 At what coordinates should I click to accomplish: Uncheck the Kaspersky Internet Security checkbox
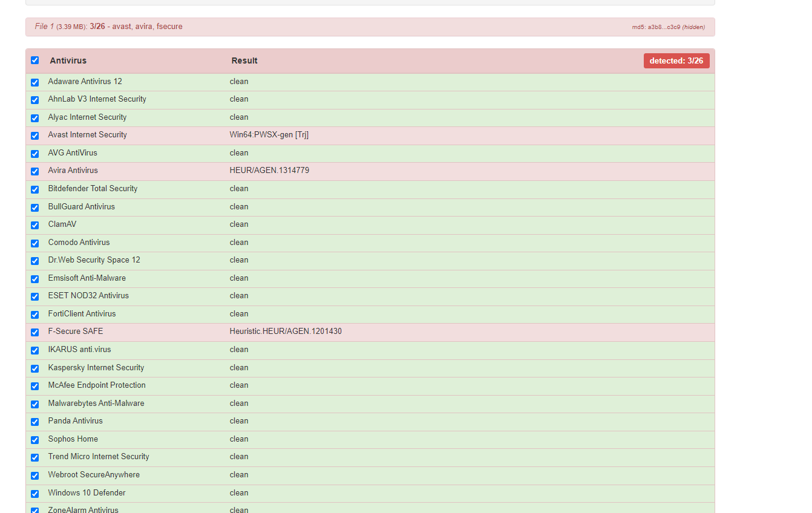click(x=34, y=368)
